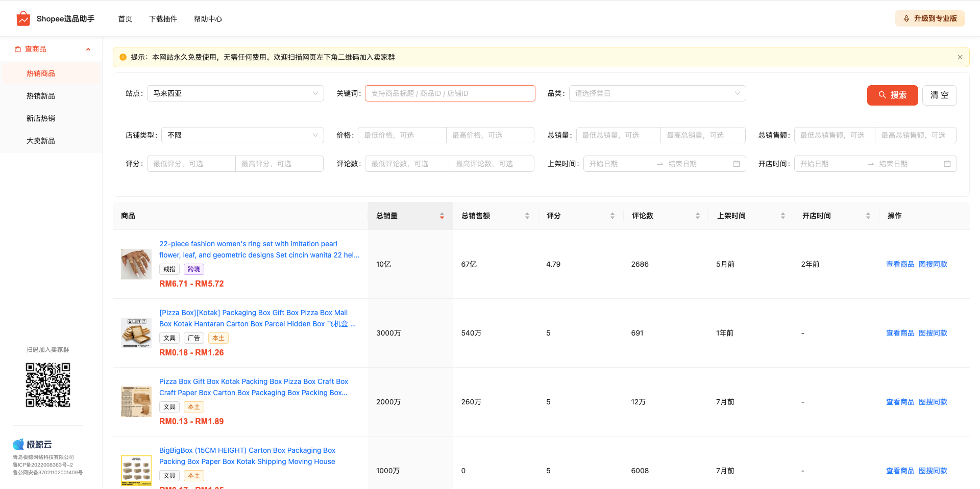This screenshot has width=980, height=489.
Task: Go to 下载插件 page
Action: 163,19
